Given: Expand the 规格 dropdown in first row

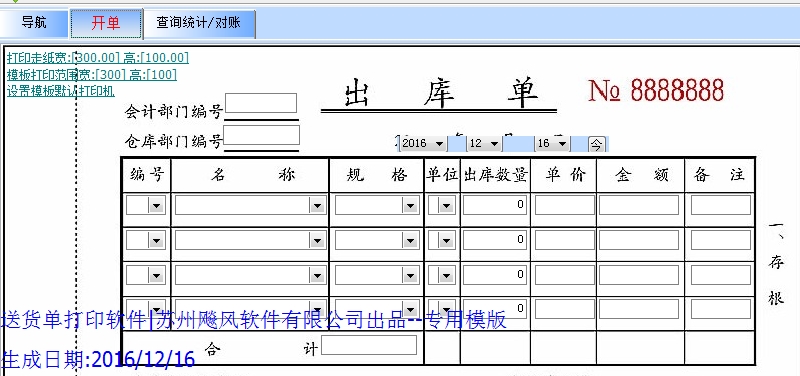Looking at the screenshot, I should [410, 206].
